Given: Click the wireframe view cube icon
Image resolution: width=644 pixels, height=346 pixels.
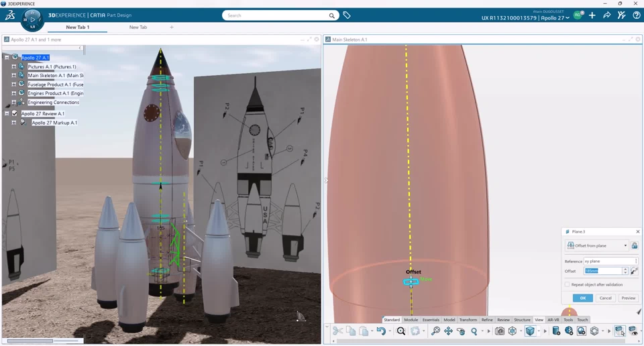Looking at the screenshot, I should [x=513, y=331].
